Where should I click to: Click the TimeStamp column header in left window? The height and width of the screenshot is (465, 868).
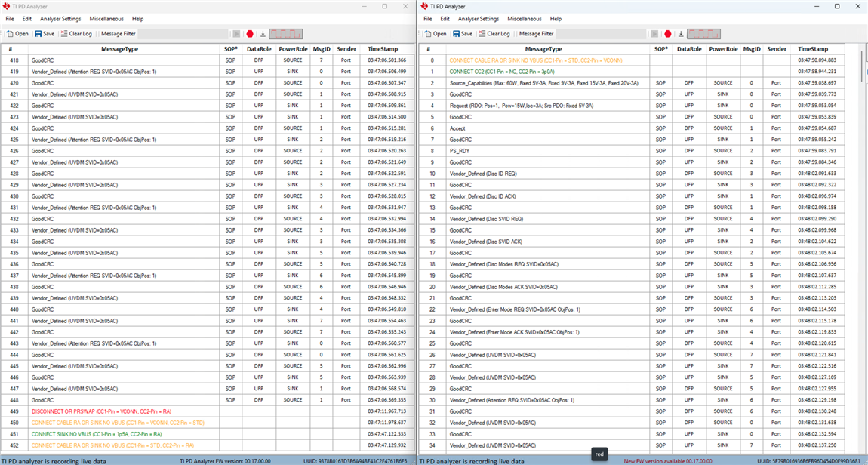386,49
